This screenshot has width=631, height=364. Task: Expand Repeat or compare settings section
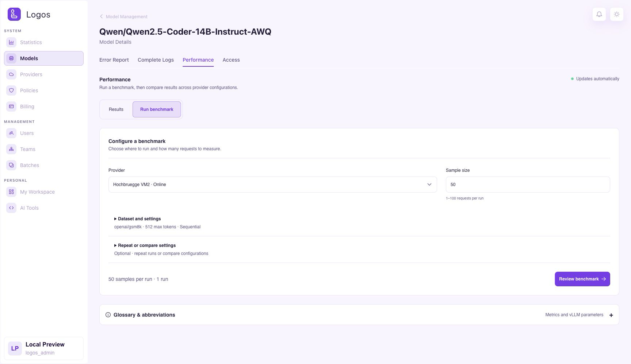tap(145, 245)
